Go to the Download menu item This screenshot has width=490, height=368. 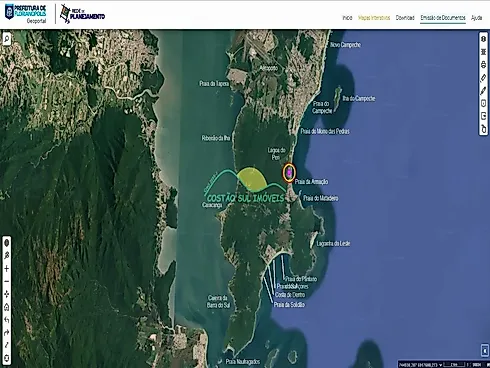405,18
